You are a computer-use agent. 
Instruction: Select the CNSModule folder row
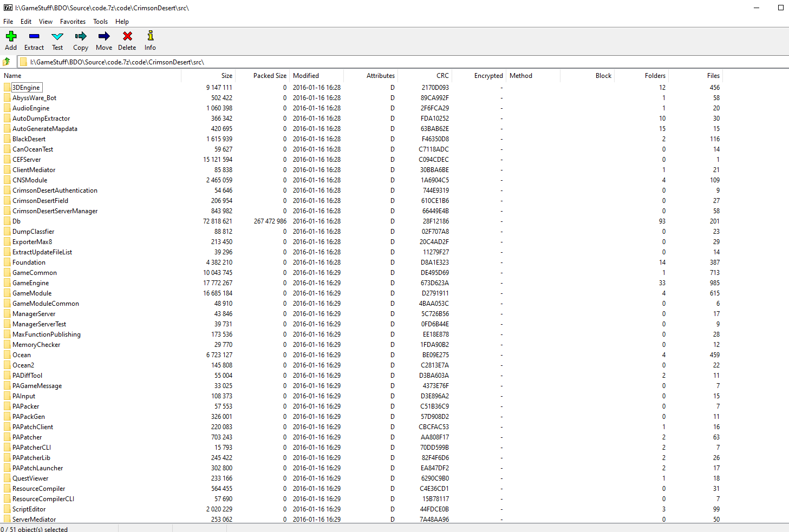tap(362, 180)
